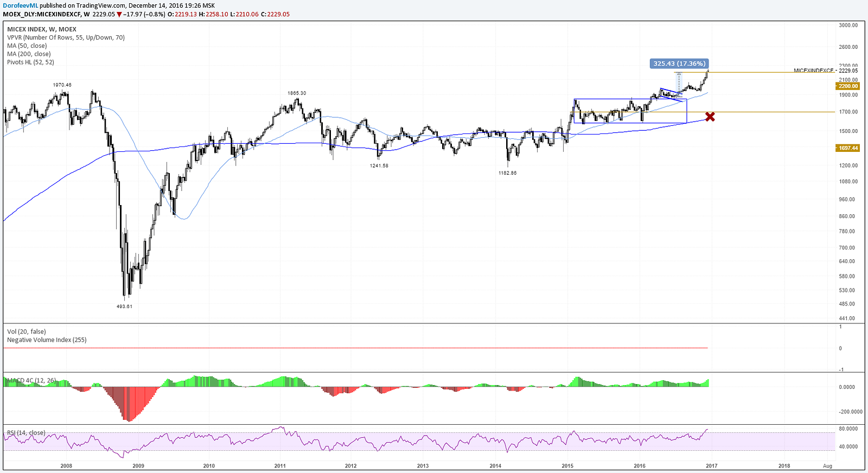Viewport: 868px width, 473px height.
Task: Select the VPVR indicator legend
Action: [66, 37]
